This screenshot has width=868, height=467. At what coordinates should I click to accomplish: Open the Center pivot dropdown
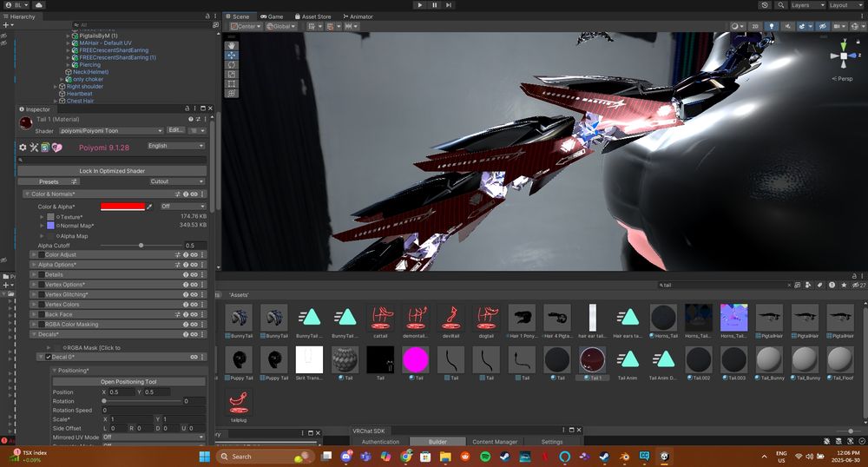(244, 26)
